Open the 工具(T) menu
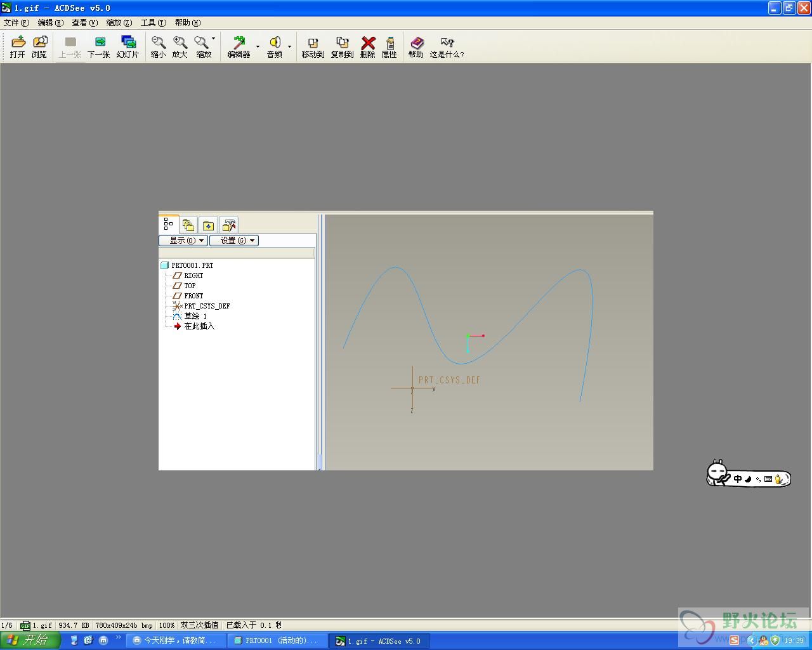The height and width of the screenshot is (650, 812). click(154, 22)
